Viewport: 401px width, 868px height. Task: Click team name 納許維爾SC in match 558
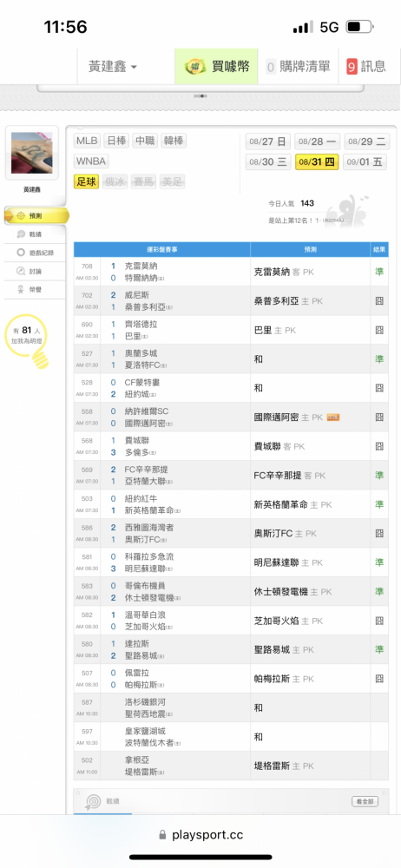click(146, 411)
